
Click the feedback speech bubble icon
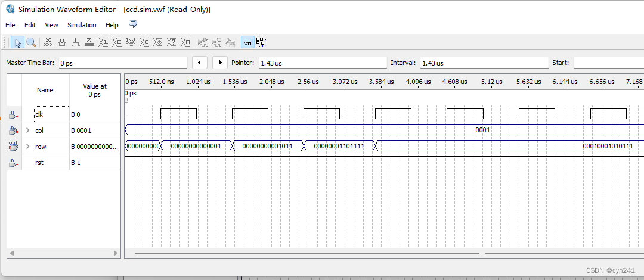pyautogui.click(x=132, y=24)
